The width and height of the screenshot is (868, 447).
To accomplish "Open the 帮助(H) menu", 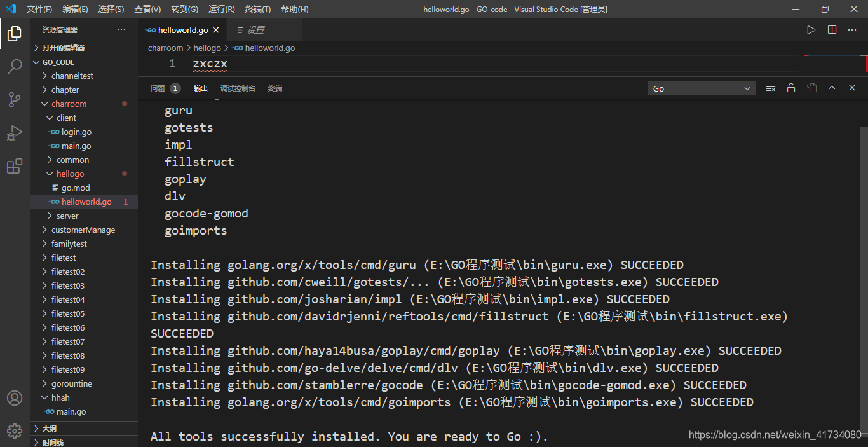I will 294,9.
